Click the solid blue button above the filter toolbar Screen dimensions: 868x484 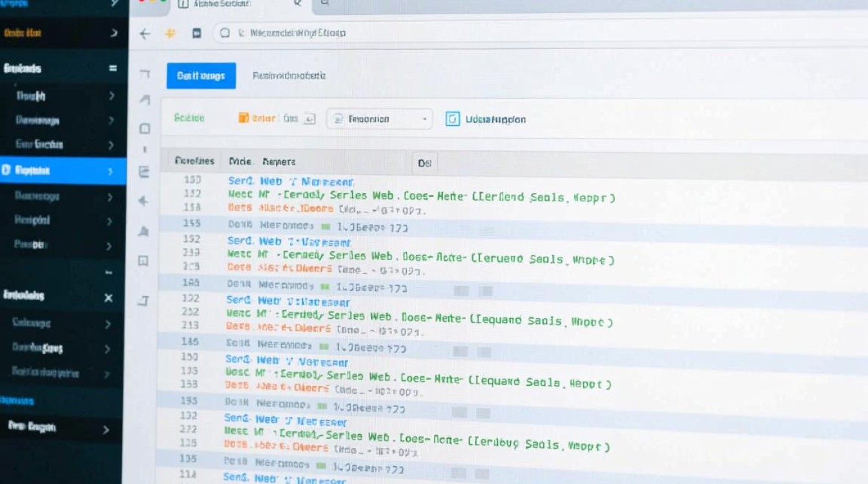[201, 76]
